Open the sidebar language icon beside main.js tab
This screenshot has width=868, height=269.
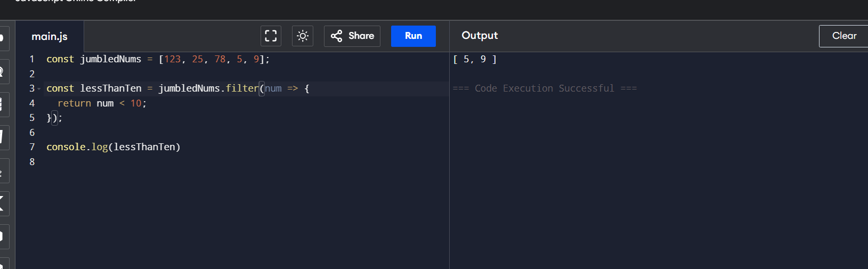click(x=4, y=38)
